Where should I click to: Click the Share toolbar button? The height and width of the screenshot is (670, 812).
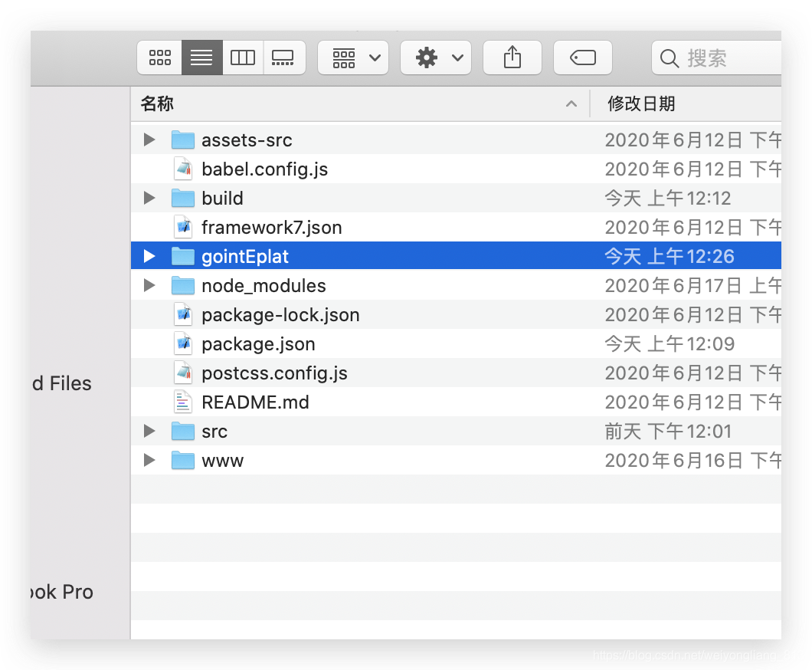[512, 57]
